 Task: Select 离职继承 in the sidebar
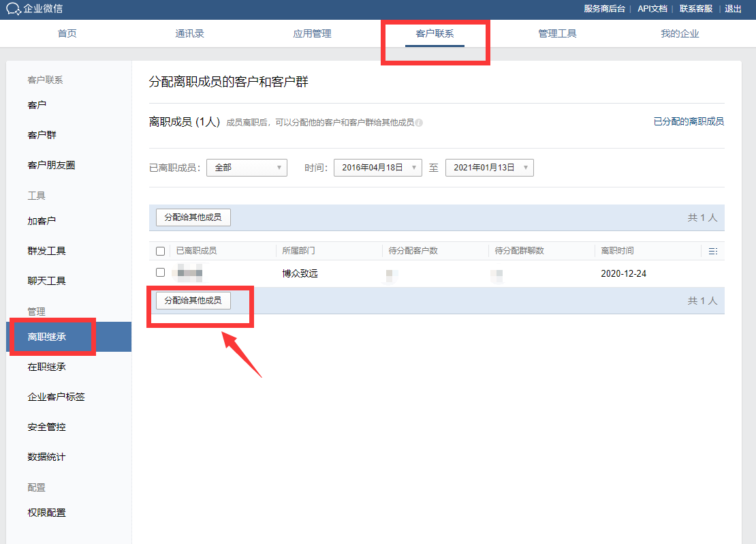tap(69, 337)
